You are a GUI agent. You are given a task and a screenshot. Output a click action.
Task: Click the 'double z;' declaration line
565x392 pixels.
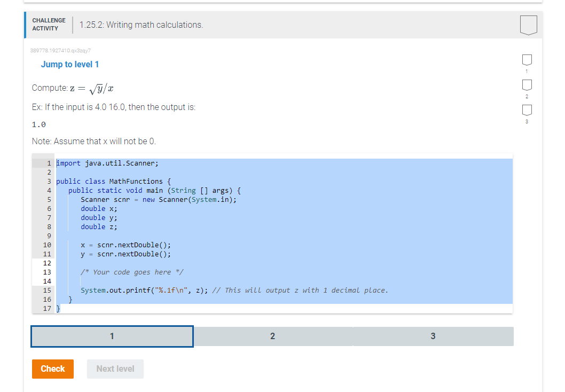coord(99,226)
